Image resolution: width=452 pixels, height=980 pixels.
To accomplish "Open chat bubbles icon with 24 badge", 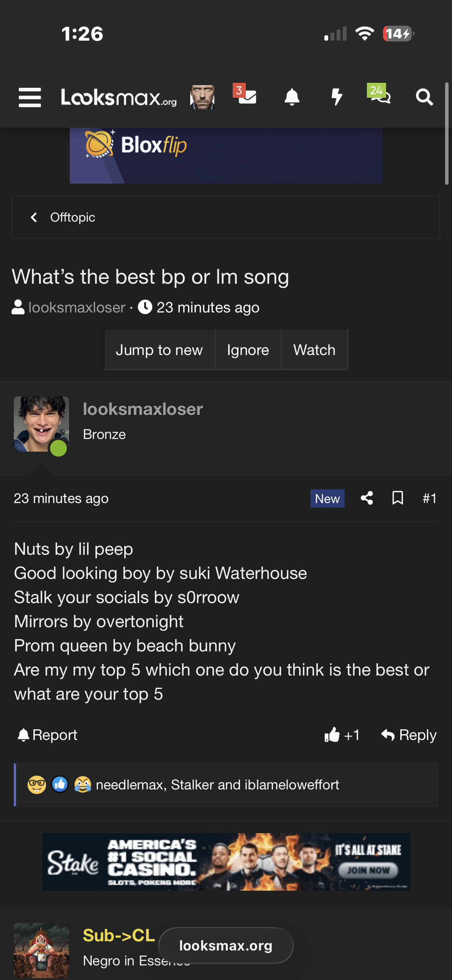I will tap(379, 94).
